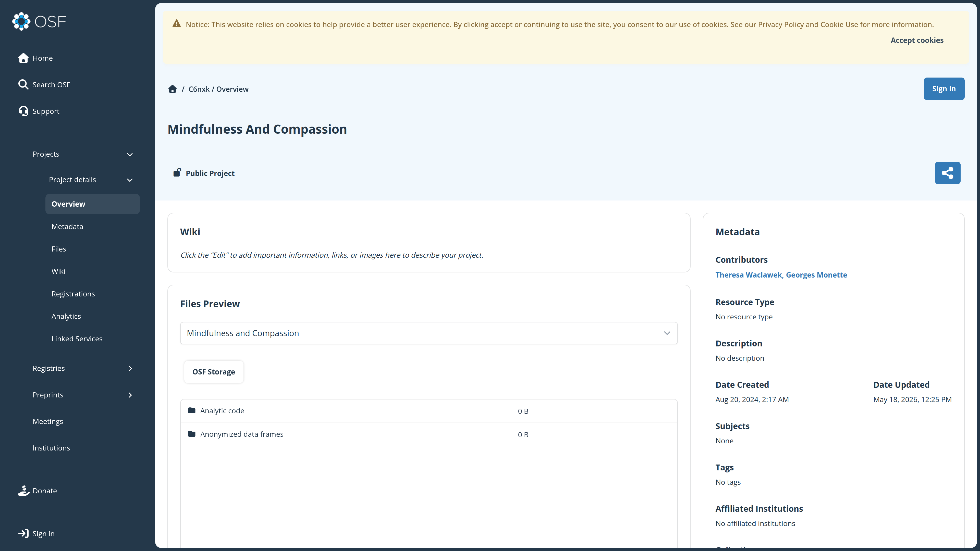Open contributor Theresa Waclawek's profile

748,275
